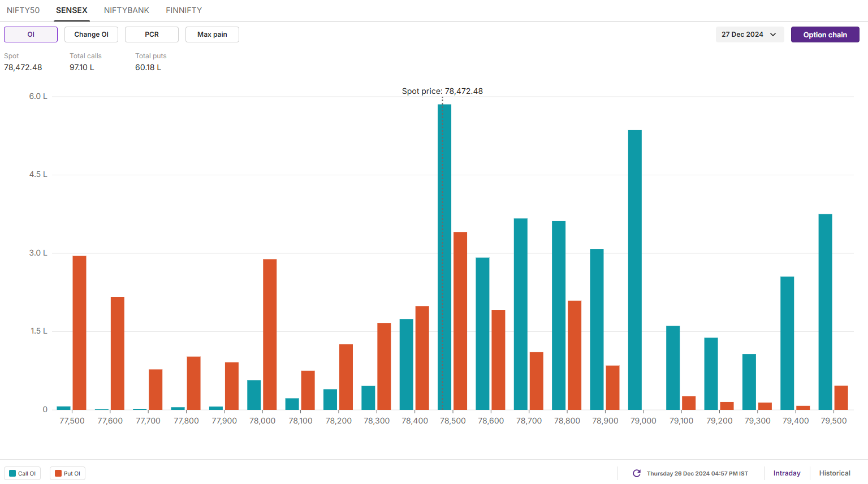
Task: Click the Spot price 78,472.48 chart label
Action: [442, 91]
